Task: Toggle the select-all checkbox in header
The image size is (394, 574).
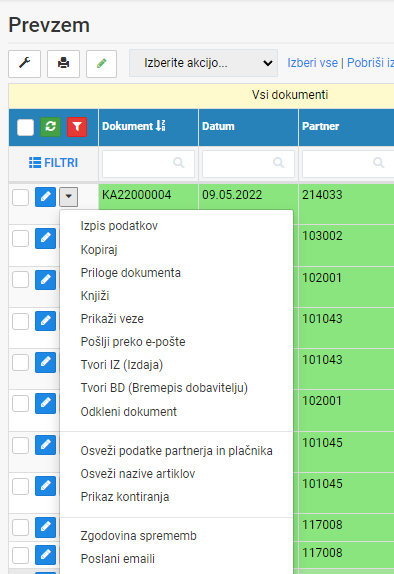Action: click(x=25, y=127)
